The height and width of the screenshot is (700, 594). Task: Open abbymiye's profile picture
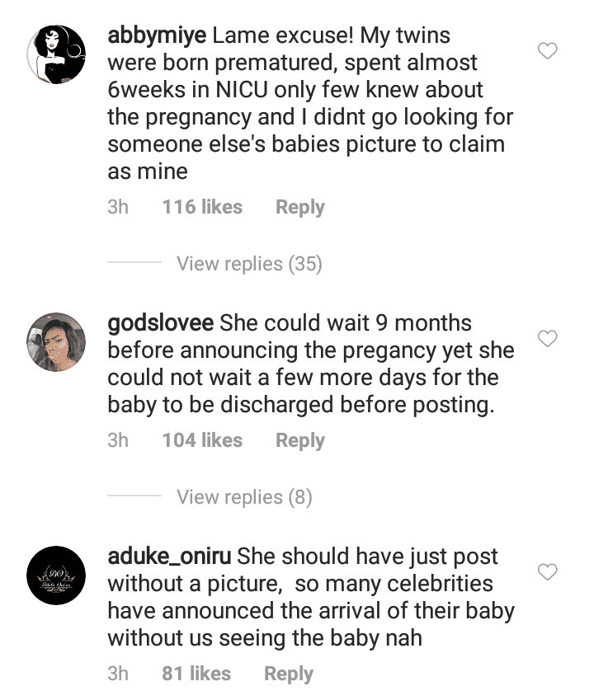(x=56, y=54)
